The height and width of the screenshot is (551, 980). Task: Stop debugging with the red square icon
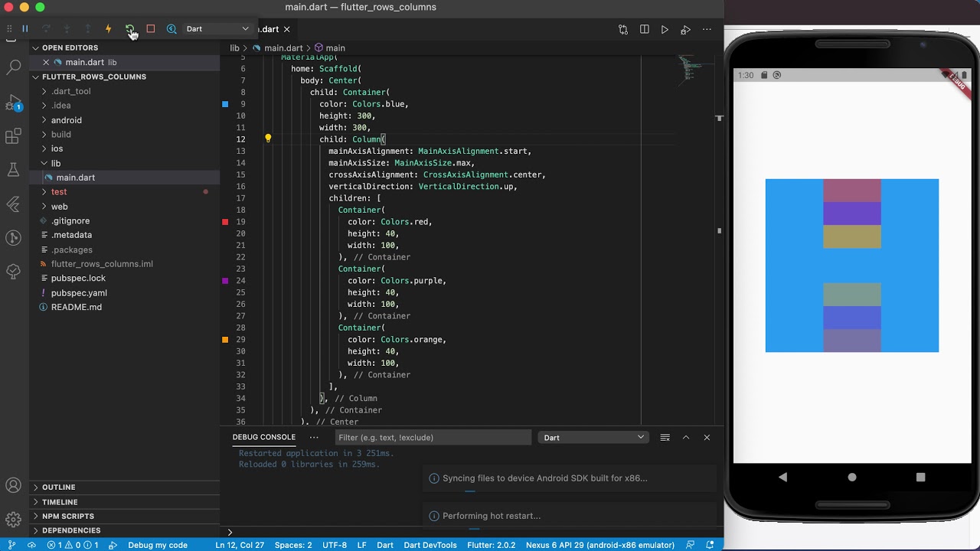coord(151,29)
